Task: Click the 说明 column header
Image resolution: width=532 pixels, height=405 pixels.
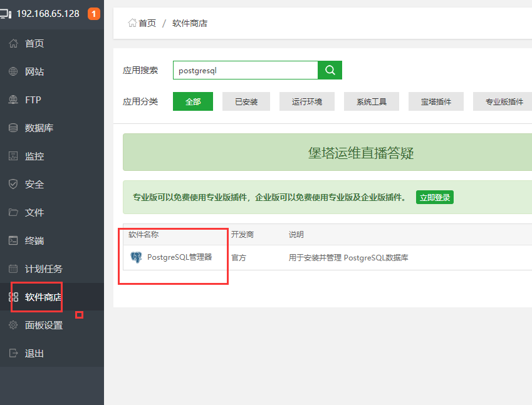Action: 296,234
